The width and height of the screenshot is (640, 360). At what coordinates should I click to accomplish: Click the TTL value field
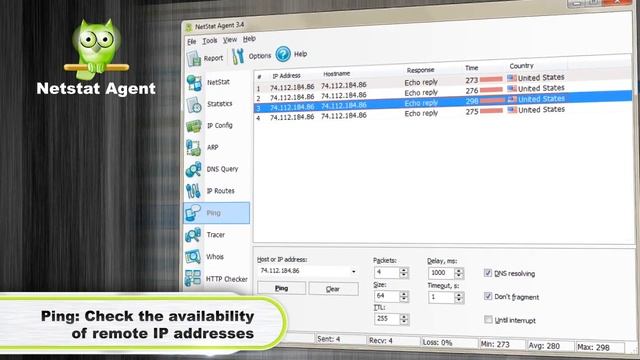[387, 319]
